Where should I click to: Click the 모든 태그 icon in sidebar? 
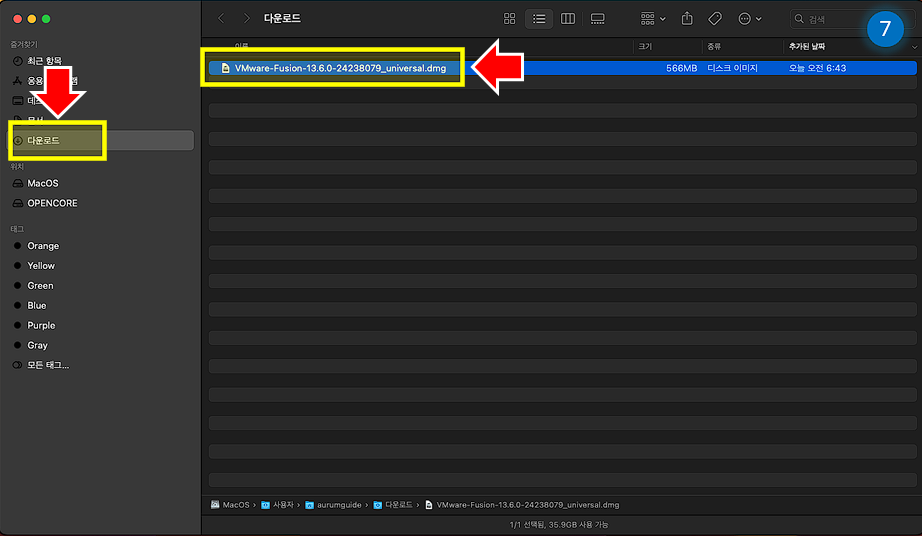pyautogui.click(x=18, y=366)
